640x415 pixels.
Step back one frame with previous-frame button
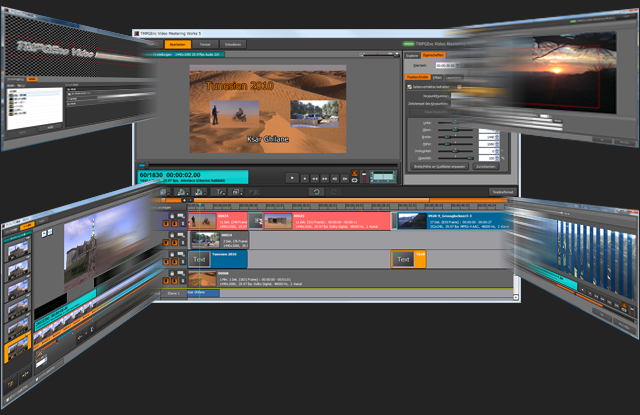tap(335, 178)
